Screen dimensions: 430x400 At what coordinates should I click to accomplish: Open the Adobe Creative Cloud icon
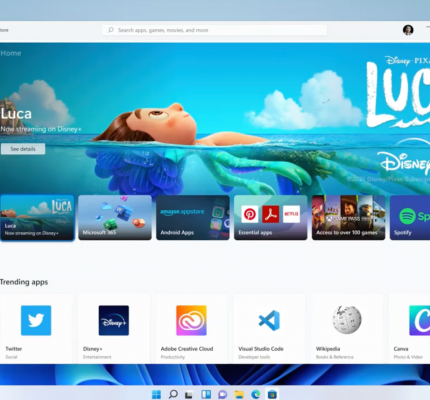(x=191, y=320)
